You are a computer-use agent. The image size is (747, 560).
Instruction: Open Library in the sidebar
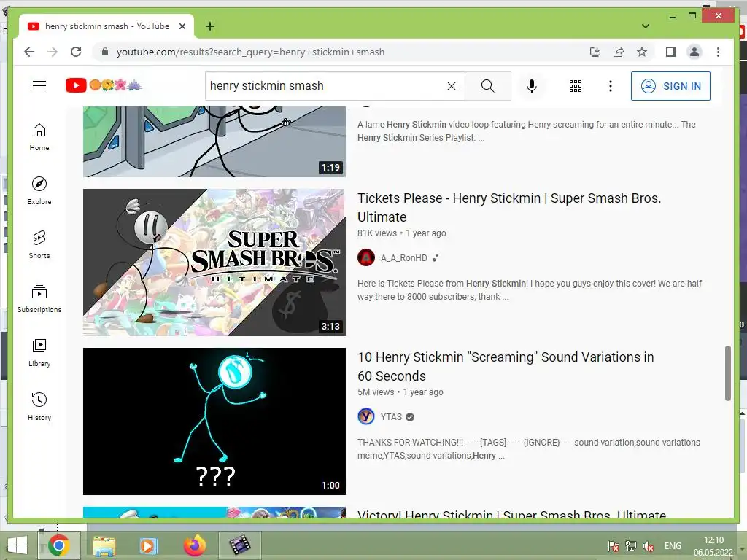click(x=39, y=352)
